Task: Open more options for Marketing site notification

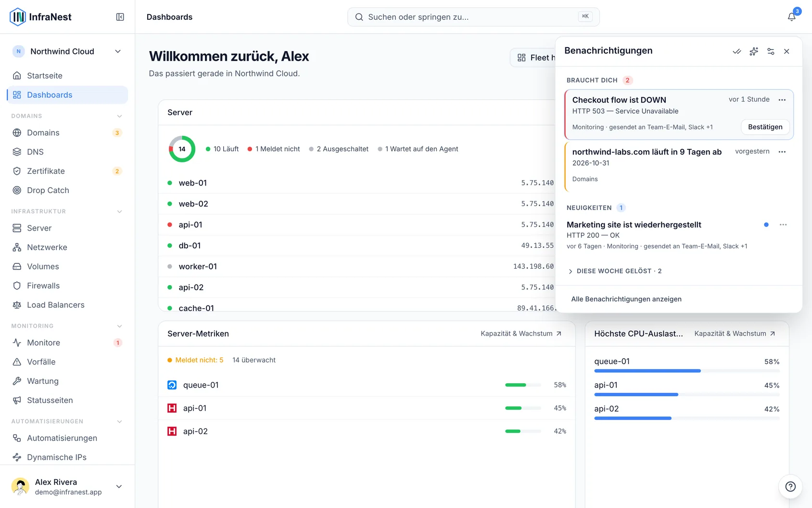Action: [783, 225]
